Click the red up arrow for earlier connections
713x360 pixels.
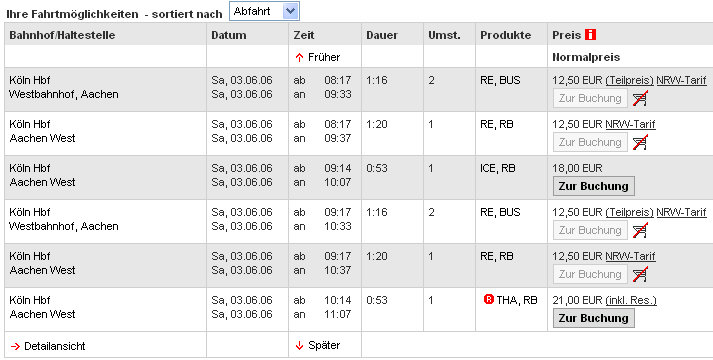[x=299, y=58]
